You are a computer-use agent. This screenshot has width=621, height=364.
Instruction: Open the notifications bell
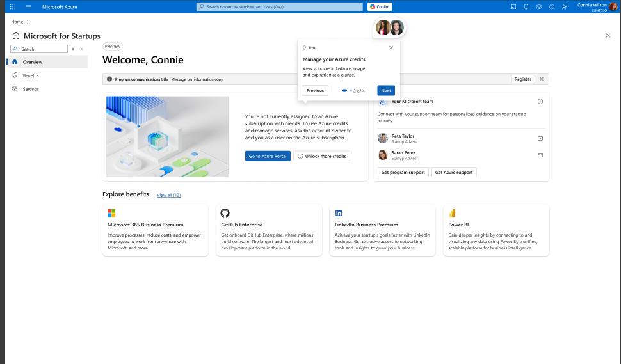pos(526,7)
